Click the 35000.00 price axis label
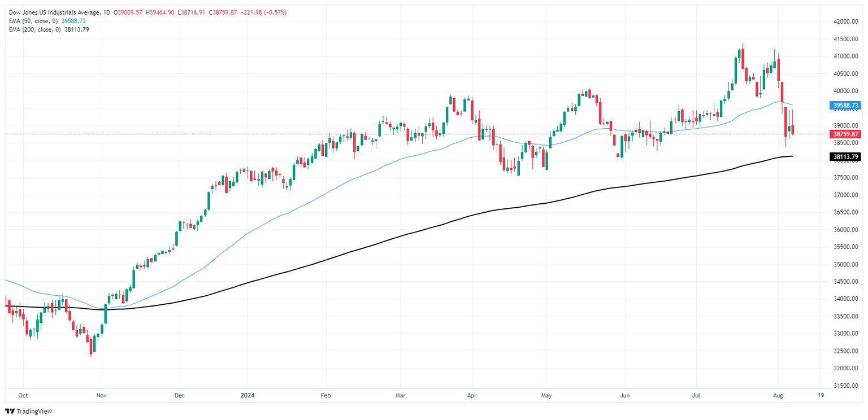Viewport: 868px width, 420px height. [847, 264]
